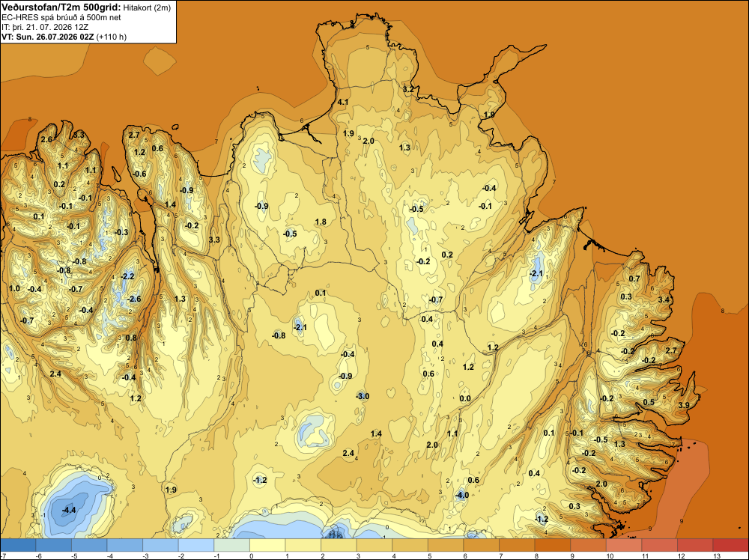Click the initial time "IT: þri. 21. 07. 2026 12Z"
Screen dimensions: 749x560
pos(45,27)
